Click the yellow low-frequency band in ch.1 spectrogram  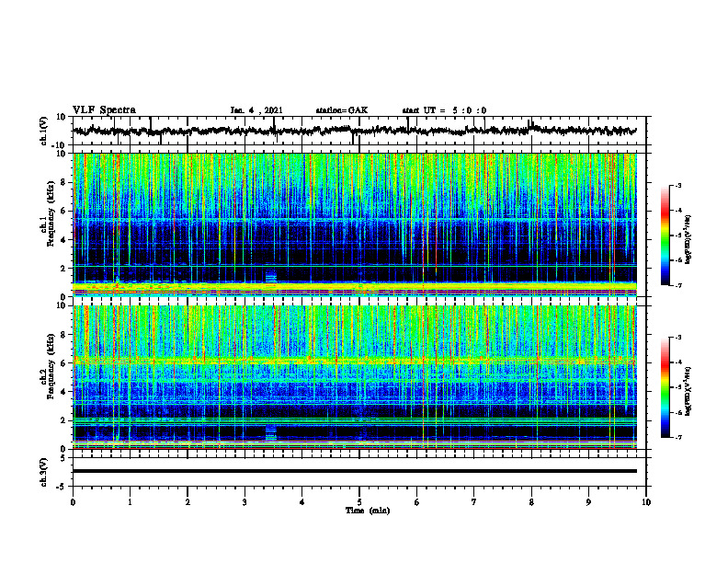coord(354,287)
